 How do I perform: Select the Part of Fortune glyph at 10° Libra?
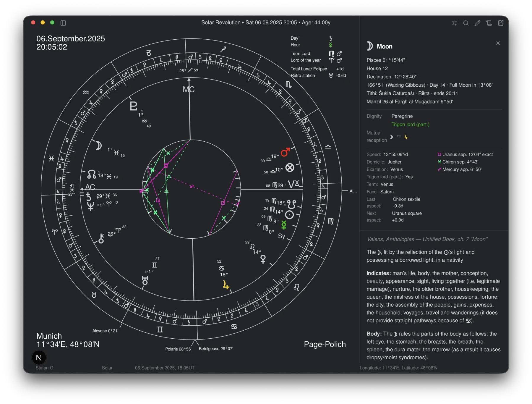290,167
